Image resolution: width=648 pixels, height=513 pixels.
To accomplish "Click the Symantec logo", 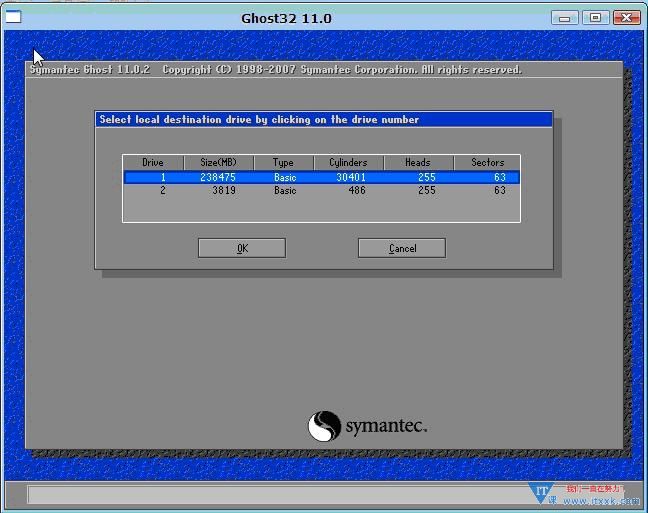I will coord(367,426).
